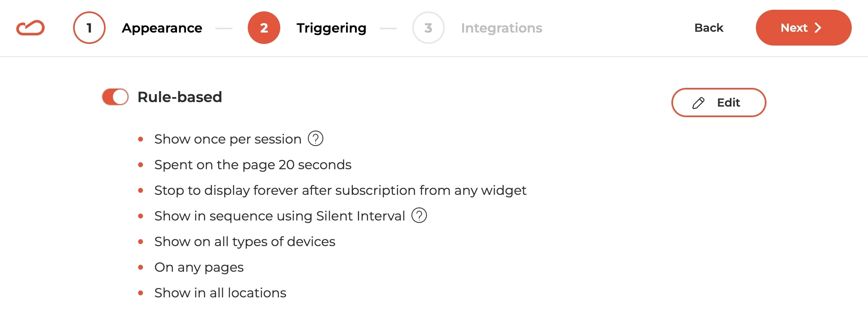This screenshot has height=336, width=868.
Task: Click the 'Show in all locations' rule
Action: click(x=220, y=293)
